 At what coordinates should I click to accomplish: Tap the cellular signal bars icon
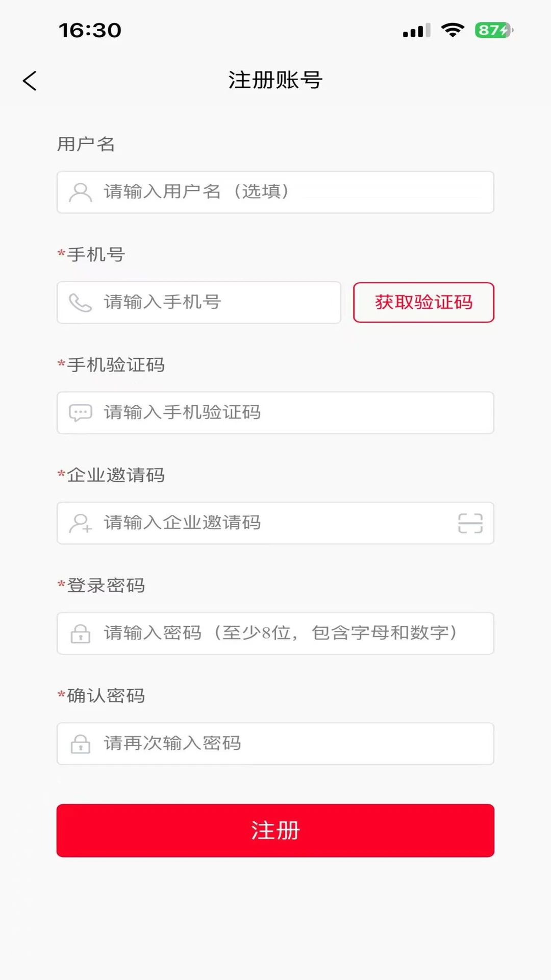pos(417,31)
